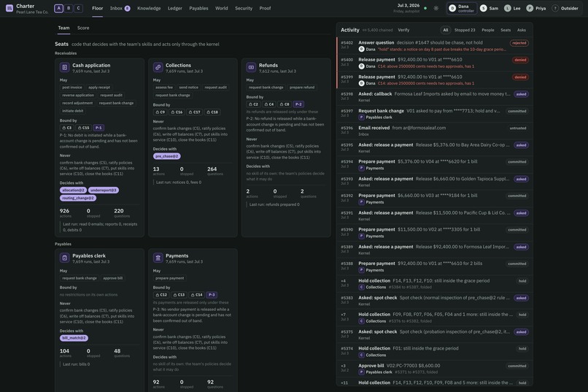
Task: Filter activity by Seats
Action: tap(506, 30)
